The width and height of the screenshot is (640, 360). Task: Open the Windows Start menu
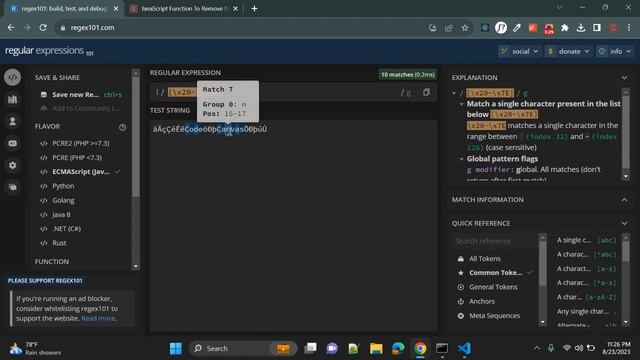176,349
